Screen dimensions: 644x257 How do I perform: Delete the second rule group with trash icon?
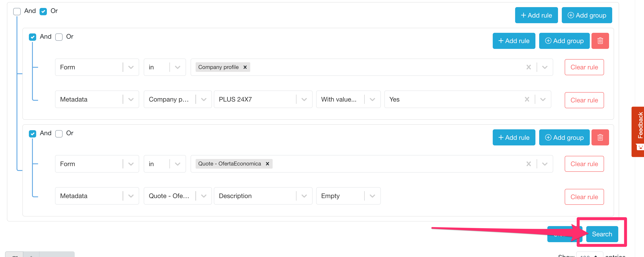click(x=600, y=137)
